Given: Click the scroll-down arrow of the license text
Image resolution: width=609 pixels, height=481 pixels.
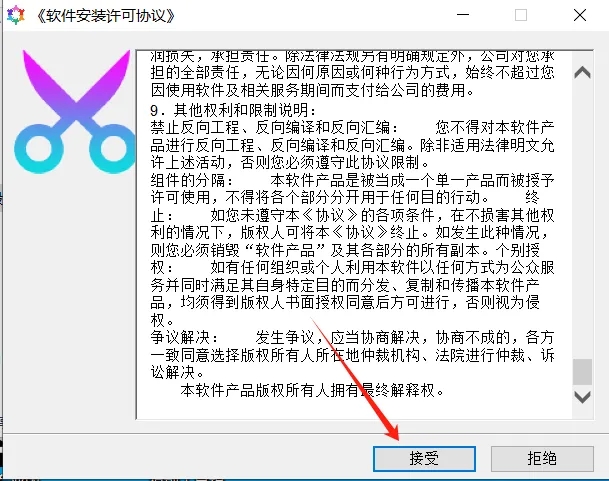Looking at the screenshot, I should (583, 397).
